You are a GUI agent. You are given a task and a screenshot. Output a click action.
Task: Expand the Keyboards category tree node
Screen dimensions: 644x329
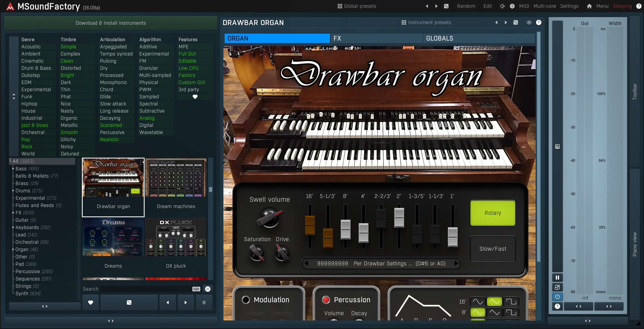click(13, 227)
